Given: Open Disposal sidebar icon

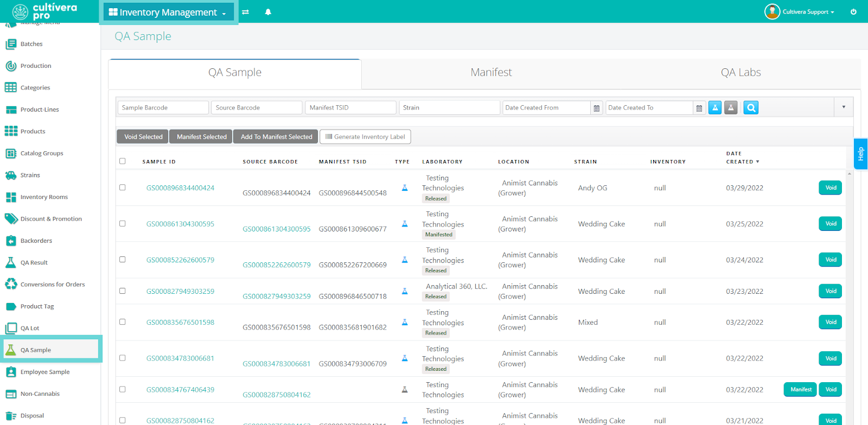Looking at the screenshot, I should click(11, 416).
